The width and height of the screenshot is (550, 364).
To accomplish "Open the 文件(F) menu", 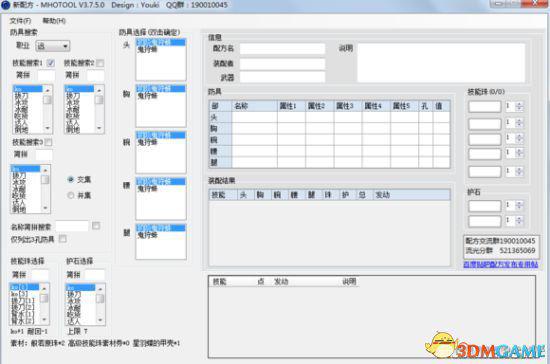I will point(20,21).
